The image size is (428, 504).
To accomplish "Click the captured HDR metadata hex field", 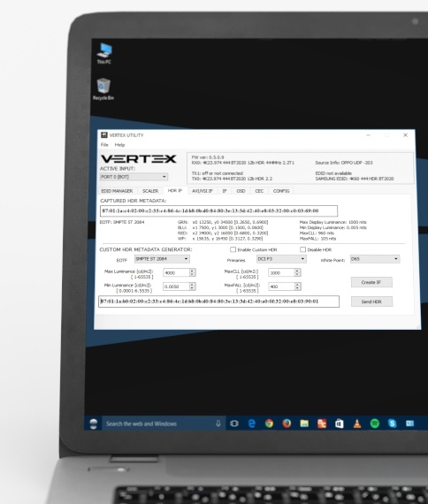I will (218, 210).
